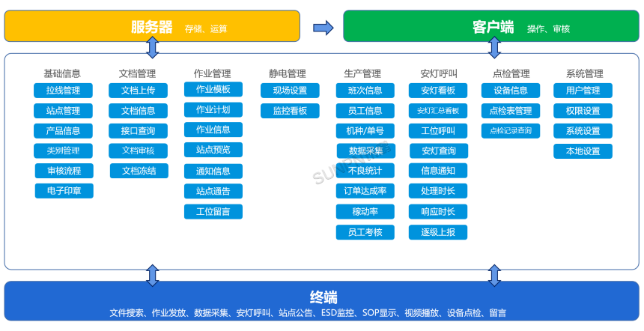The image size is (644, 331).
Task: Open 响应时长
Action: tap(438, 212)
